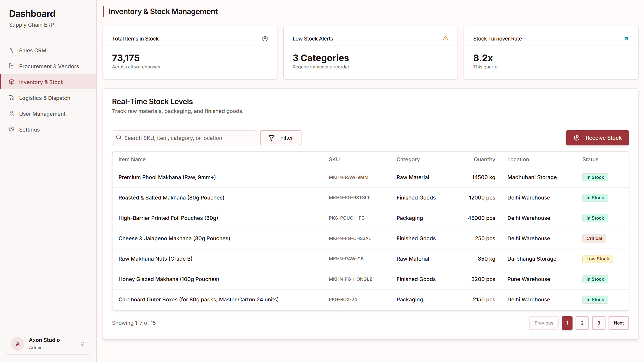Image resolution: width=644 pixels, height=362 pixels.
Task: Click the Showing 1-7 of 15 text
Action: coord(134,323)
